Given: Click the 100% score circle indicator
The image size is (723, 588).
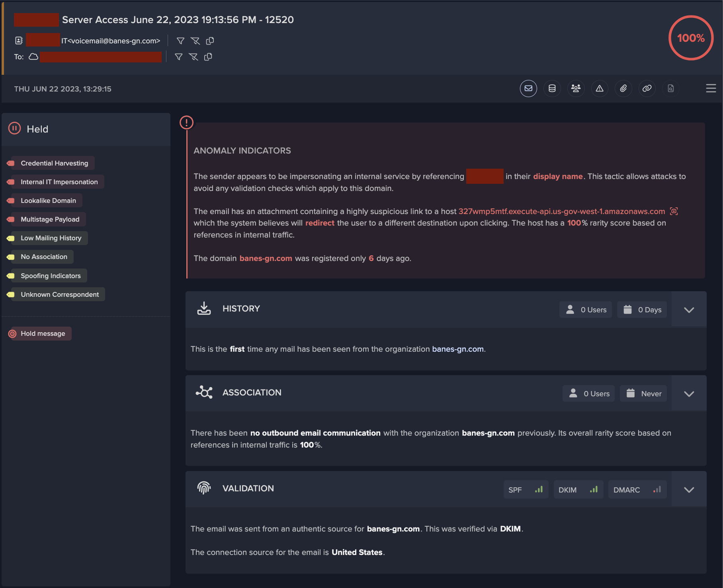Looking at the screenshot, I should pyautogui.click(x=691, y=38).
